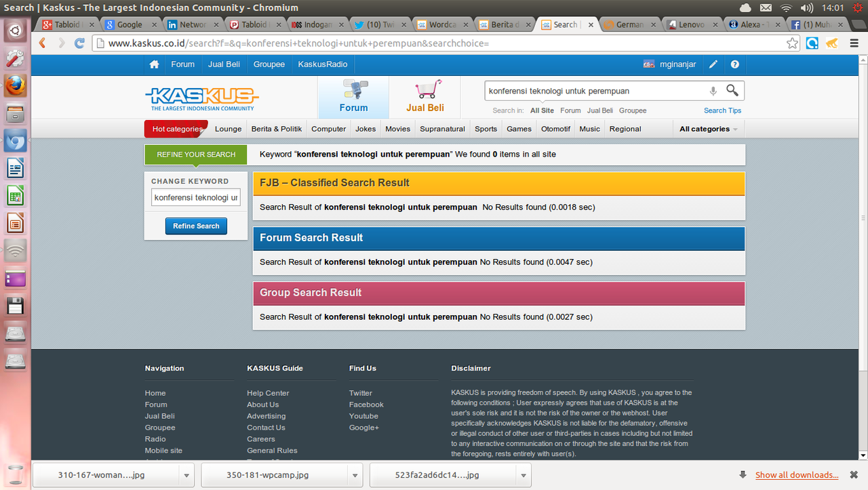Click the magnifier search icon in search box
Viewport: 868px width, 490px height.
732,90
